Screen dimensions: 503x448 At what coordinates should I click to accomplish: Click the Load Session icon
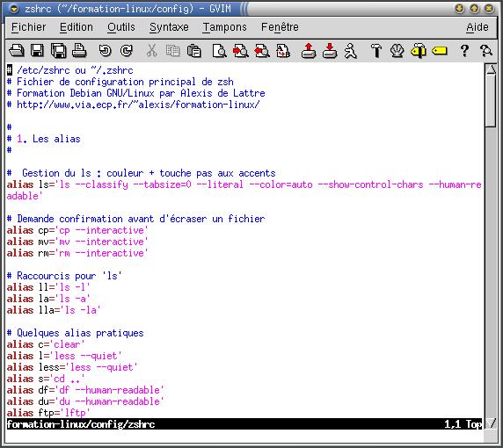pos(309,51)
